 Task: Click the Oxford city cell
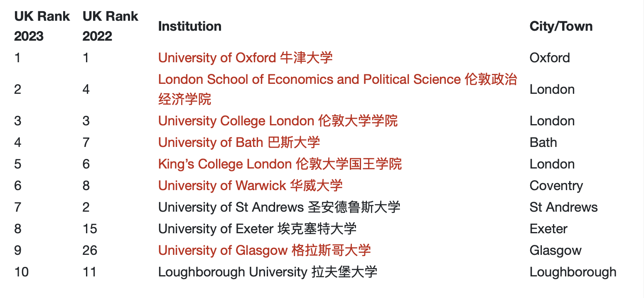pos(550,58)
